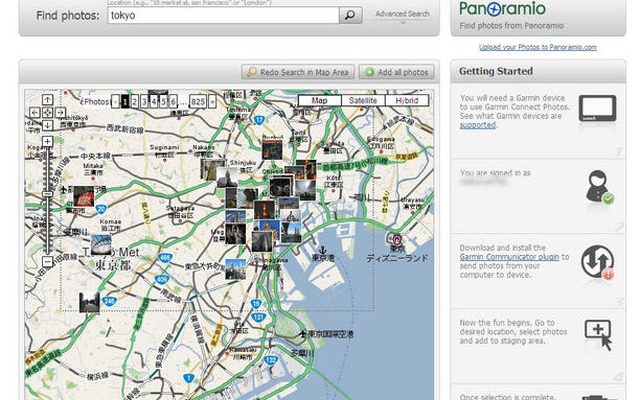Jump to last photos page 825
Image resolution: width=640 pixels, height=400 pixels.
tap(198, 101)
